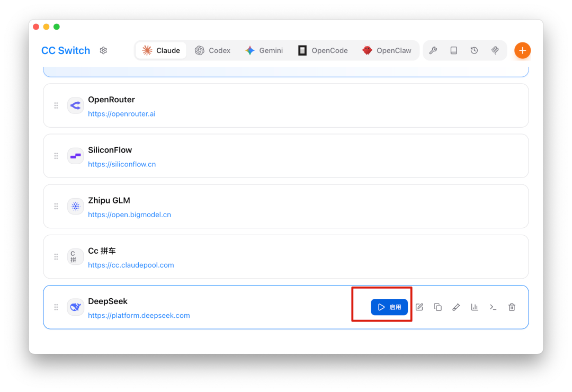Screen dimensions: 572x392
Task: Switch to the Claude tab
Action: tap(161, 50)
